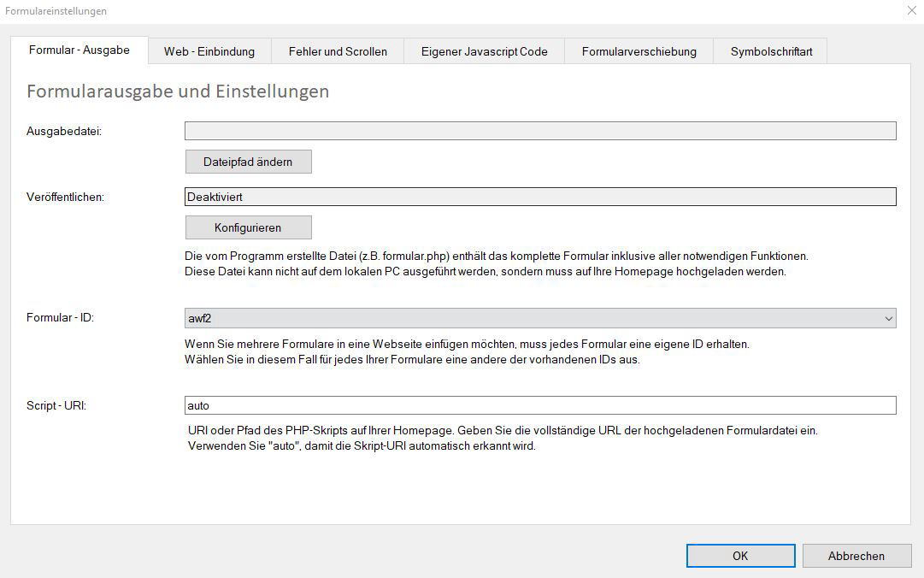Expand the Formular-ID dropdown showing awf2
The height and width of the screenshot is (578, 924).
point(540,318)
